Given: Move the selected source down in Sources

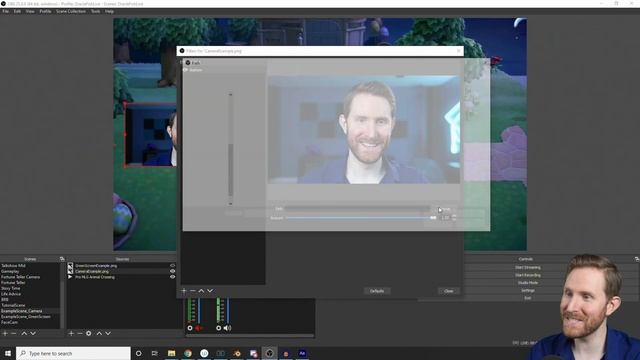Looking at the screenshot, I should (x=108, y=333).
